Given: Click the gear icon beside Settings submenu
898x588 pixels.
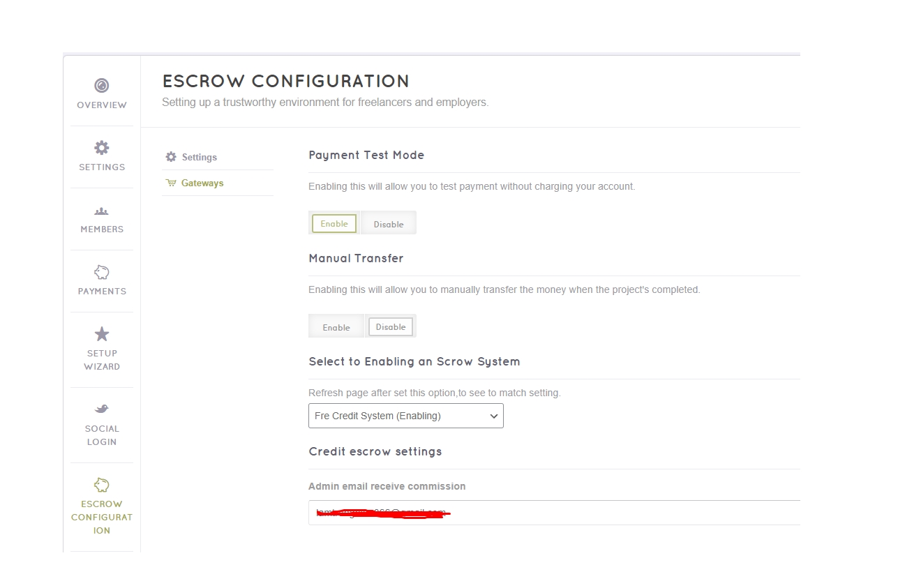Looking at the screenshot, I should pyautogui.click(x=171, y=157).
